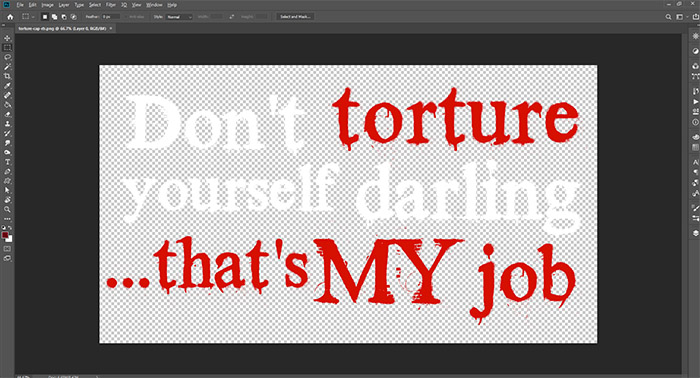Viewport: 700px width, 378px height.
Task: Choose New selection mode
Action: click(x=45, y=17)
